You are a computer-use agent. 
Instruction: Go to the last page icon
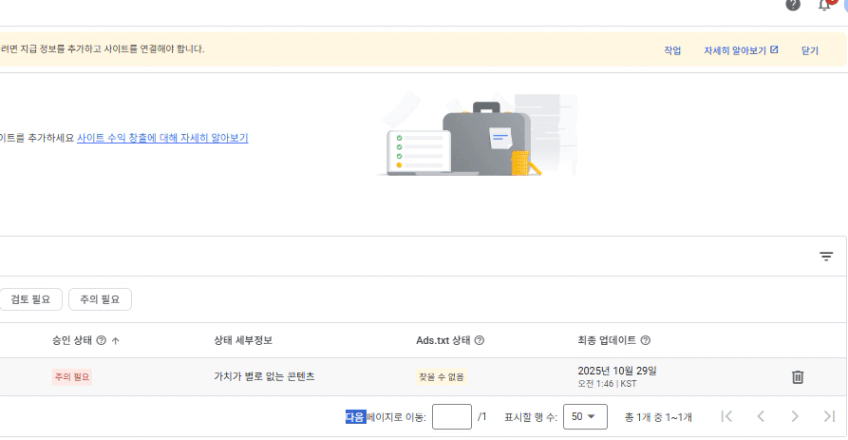pos(829,416)
